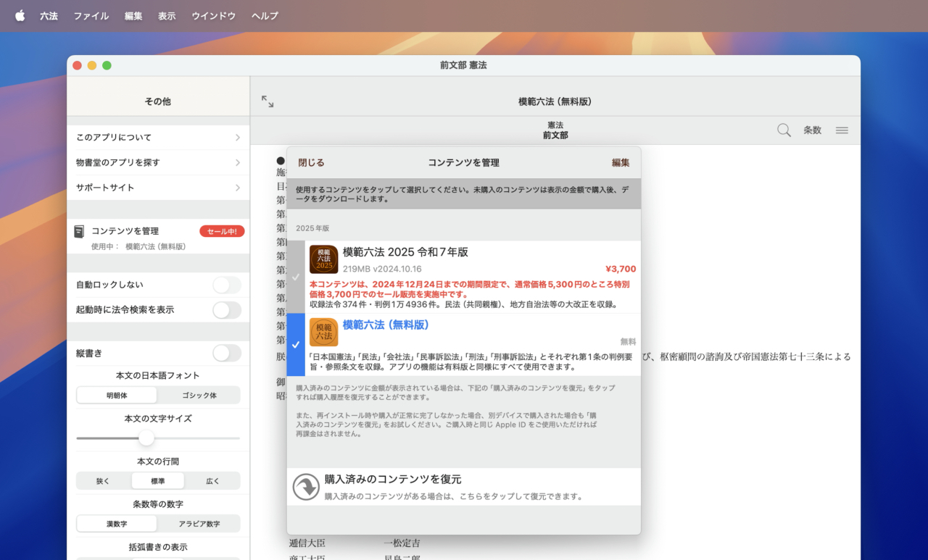Click 2025年版 section header

click(x=312, y=228)
